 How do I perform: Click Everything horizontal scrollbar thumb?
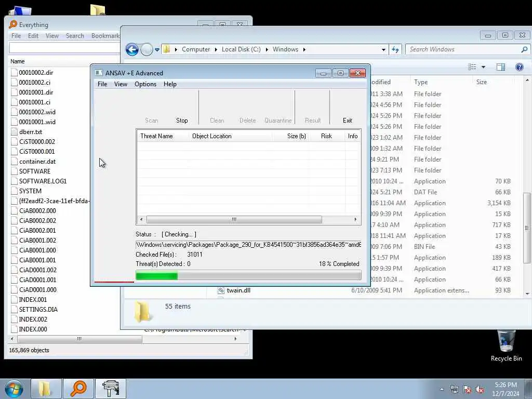coord(79,339)
